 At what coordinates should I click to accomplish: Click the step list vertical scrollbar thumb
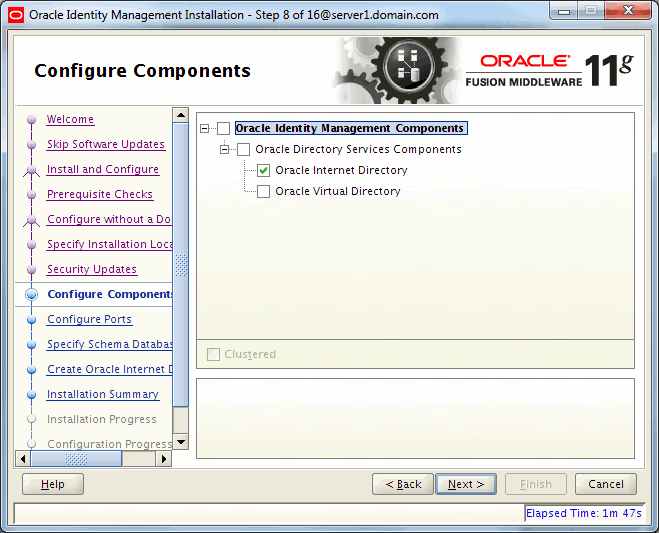pyautogui.click(x=181, y=265)
